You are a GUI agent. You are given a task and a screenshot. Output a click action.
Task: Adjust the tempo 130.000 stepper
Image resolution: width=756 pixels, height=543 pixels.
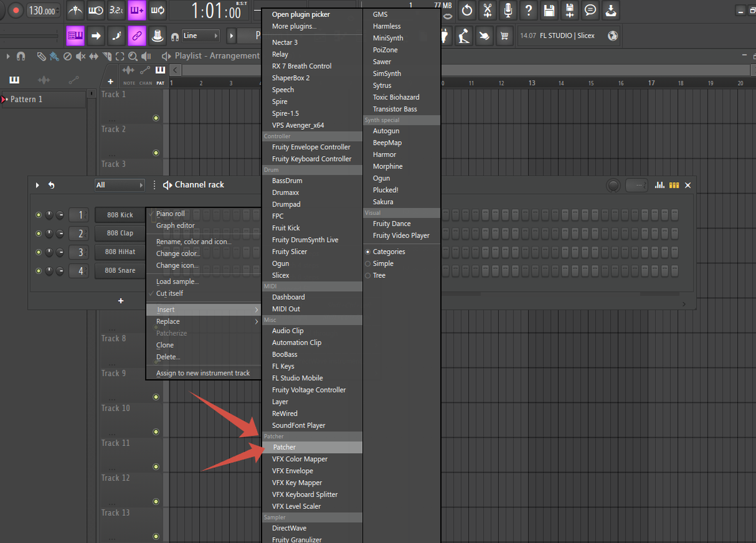point(44,10)
